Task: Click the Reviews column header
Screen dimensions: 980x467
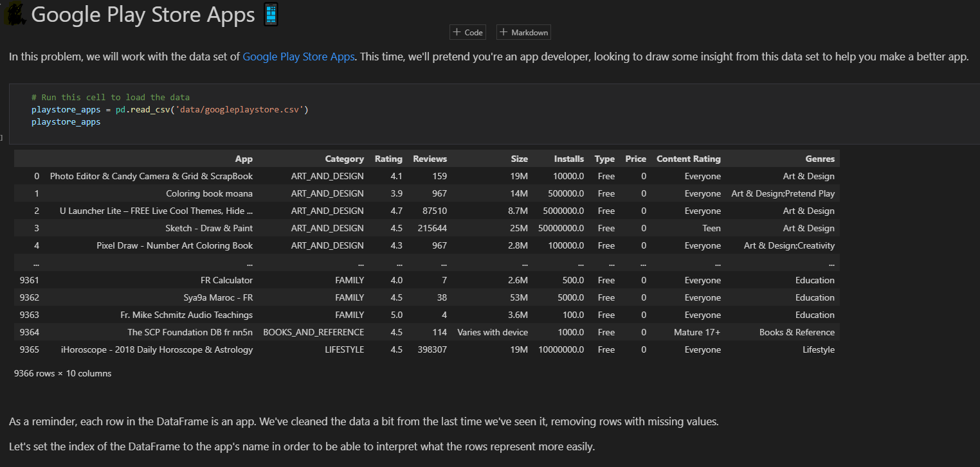Action: 430,159
